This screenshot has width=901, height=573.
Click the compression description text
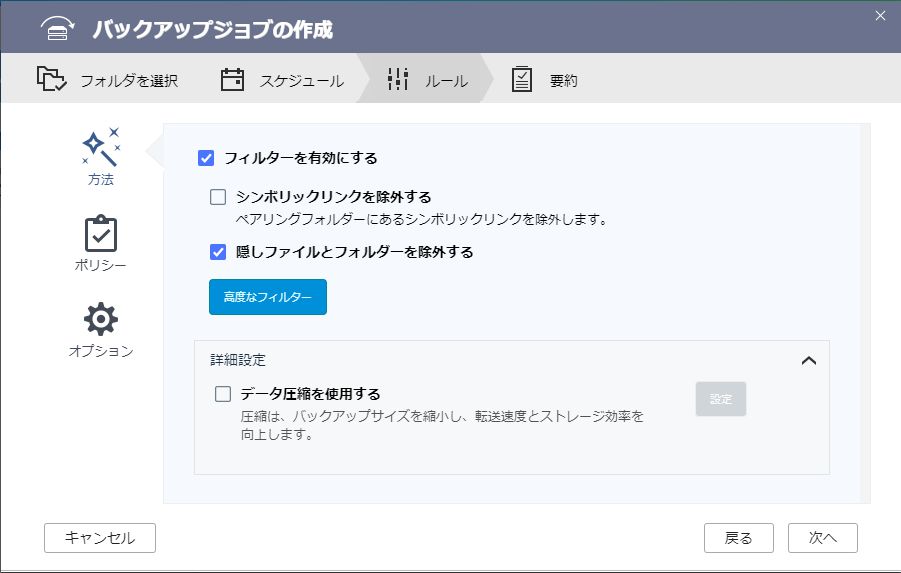click(442, 425)
